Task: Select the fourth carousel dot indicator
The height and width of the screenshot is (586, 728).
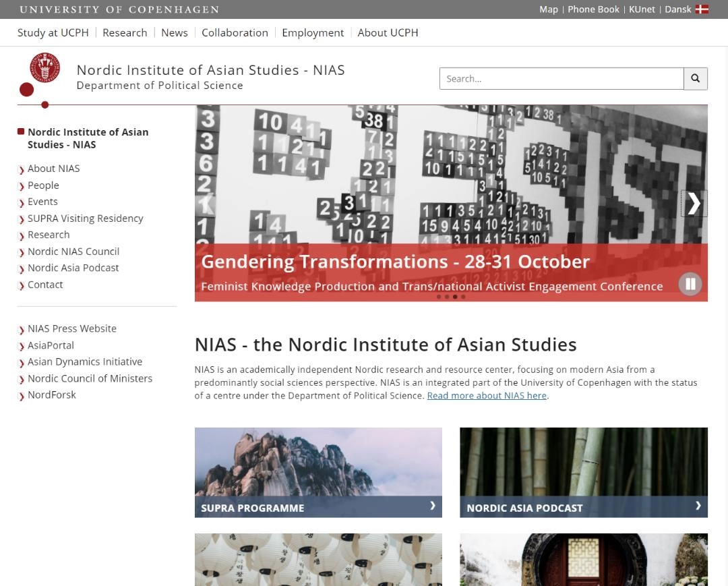Action: point(463,297)
